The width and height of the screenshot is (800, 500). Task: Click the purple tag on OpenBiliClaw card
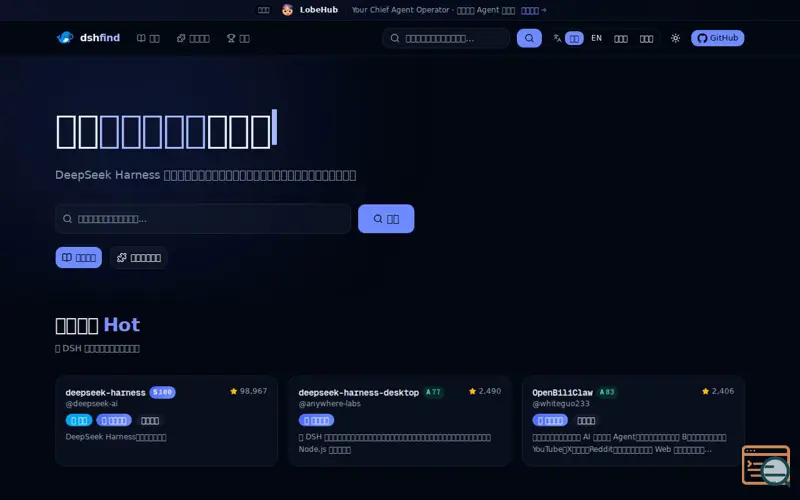coord(550,420)
